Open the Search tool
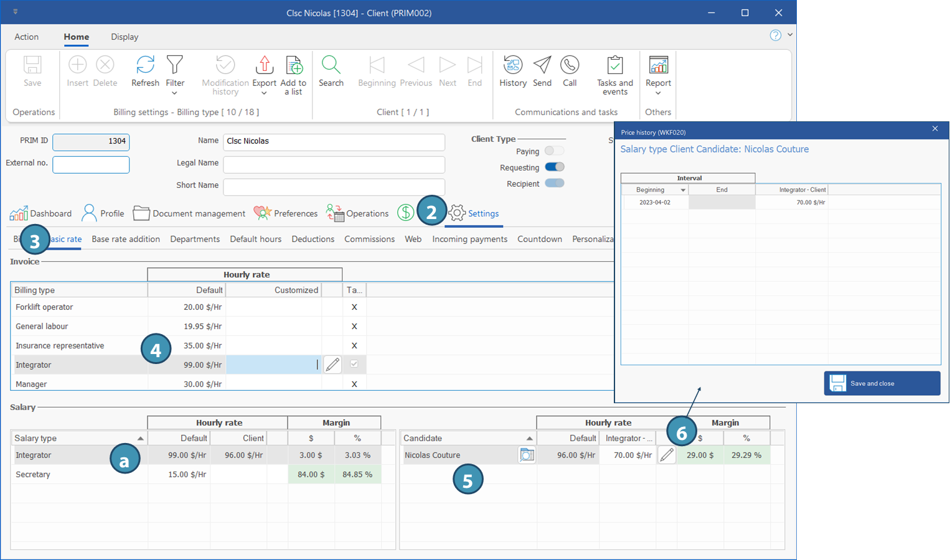 [331, 65]
